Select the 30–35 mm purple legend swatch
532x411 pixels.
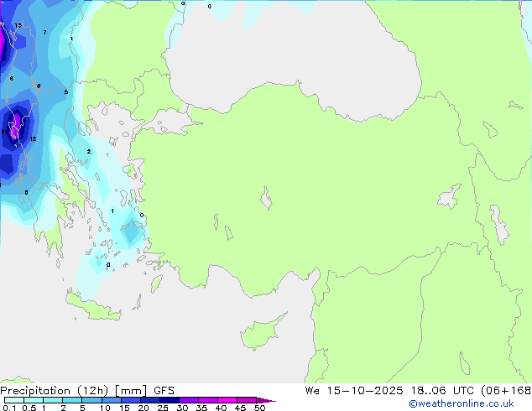188,400
